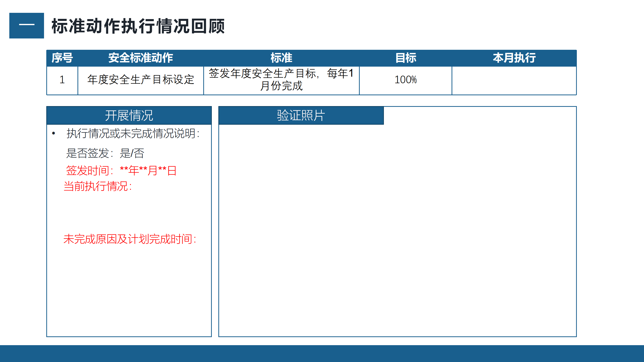
Task: Select the 序号 column header
Action: [62, 58]
